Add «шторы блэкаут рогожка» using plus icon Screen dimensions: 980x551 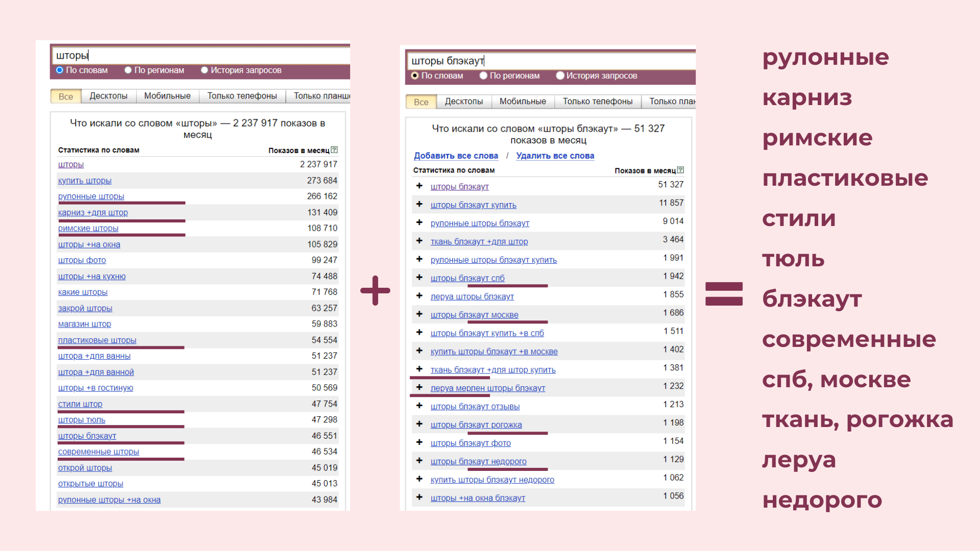(x=419, y=424)
